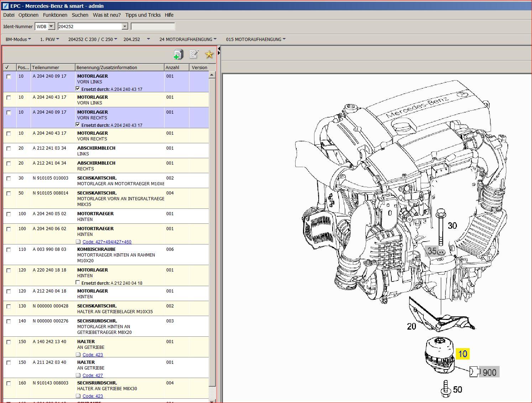The image size is (532, 403).
Task: Open document icon beside Code: 423 for N 910143 008003
Action: pos(78,396)
